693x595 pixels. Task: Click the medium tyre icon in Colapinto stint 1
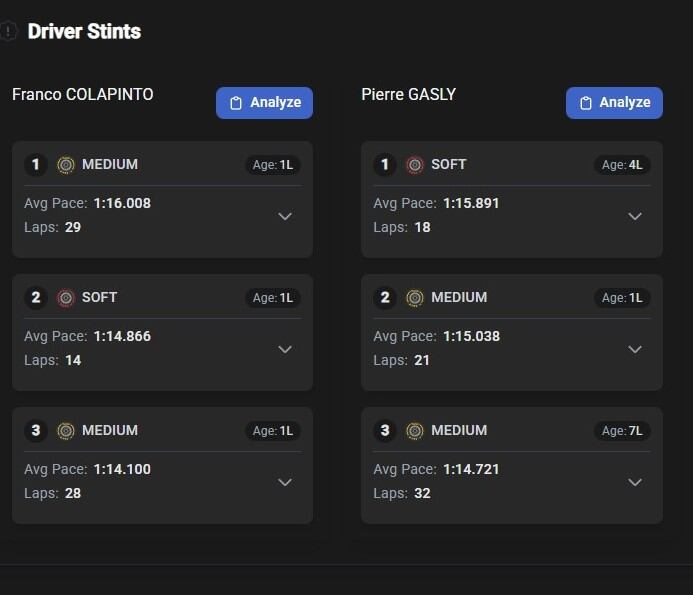(x=66, y=165)
